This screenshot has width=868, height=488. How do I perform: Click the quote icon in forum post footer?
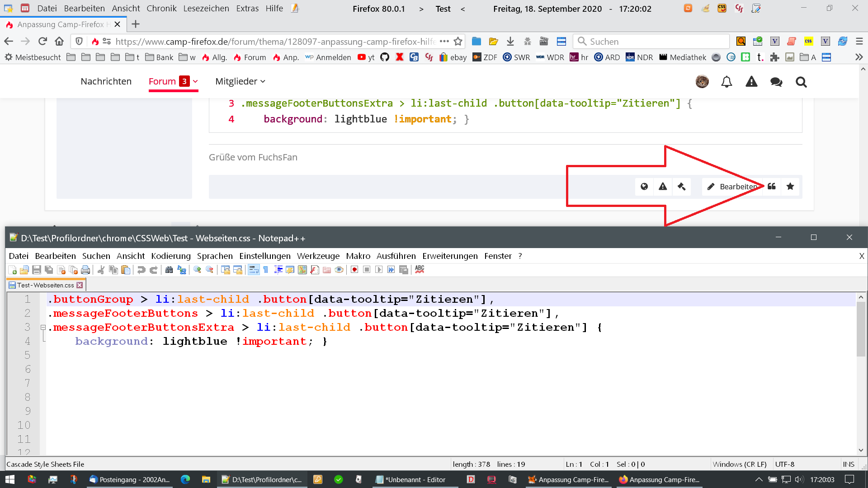pyautogui.click(x=772, y=187)
